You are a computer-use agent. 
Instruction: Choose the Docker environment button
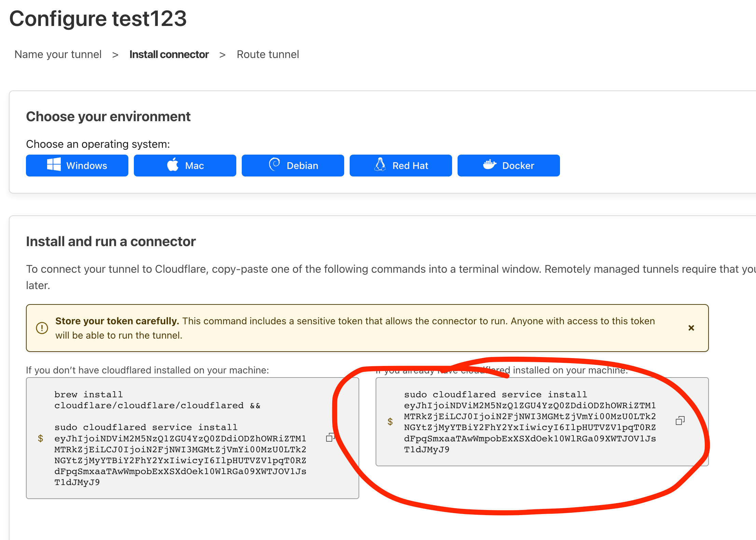509,166
